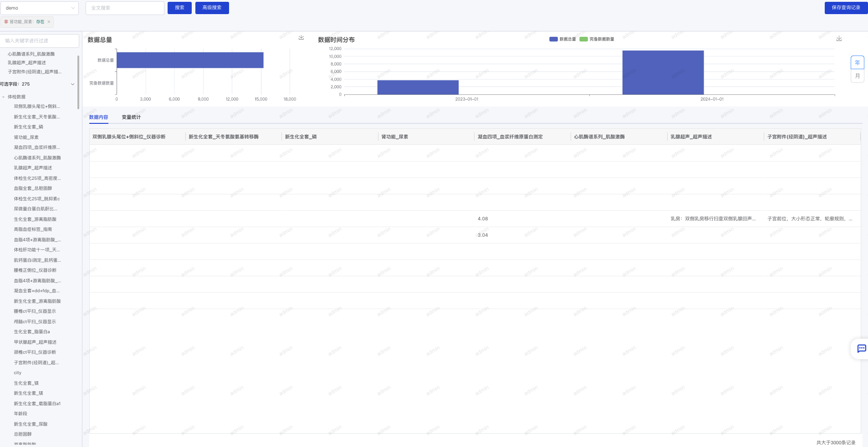This screenshot has width=868, height=447.
Task: Collapse the 体检数据 tree node
Action: pos(4,97)
